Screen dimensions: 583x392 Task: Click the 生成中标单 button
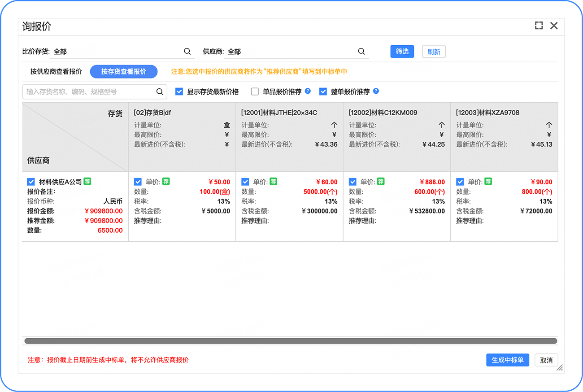coord(507,360)
